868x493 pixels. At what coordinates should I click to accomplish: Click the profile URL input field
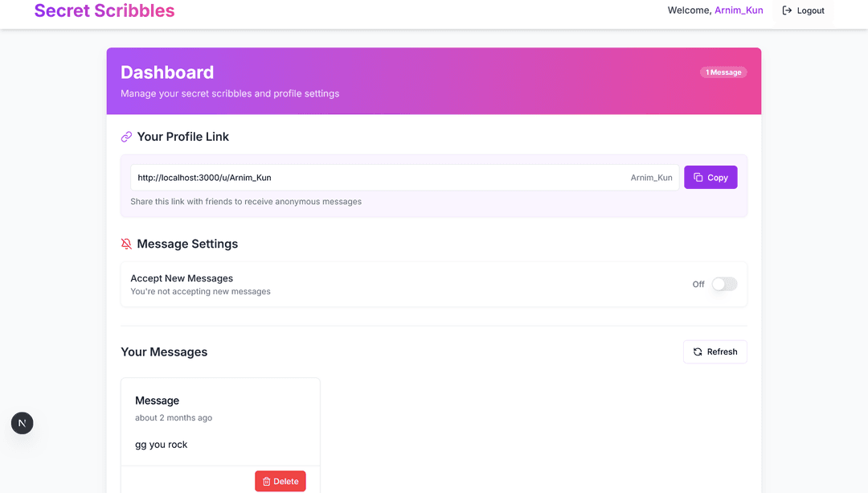[378, 178]
